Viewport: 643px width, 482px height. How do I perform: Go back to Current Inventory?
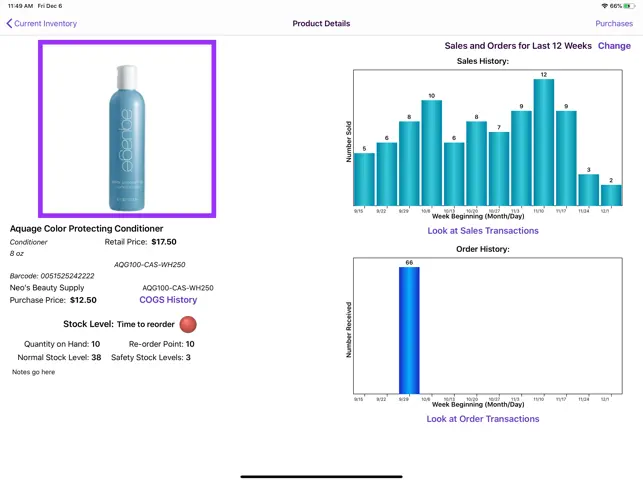[x=42, y=23]
